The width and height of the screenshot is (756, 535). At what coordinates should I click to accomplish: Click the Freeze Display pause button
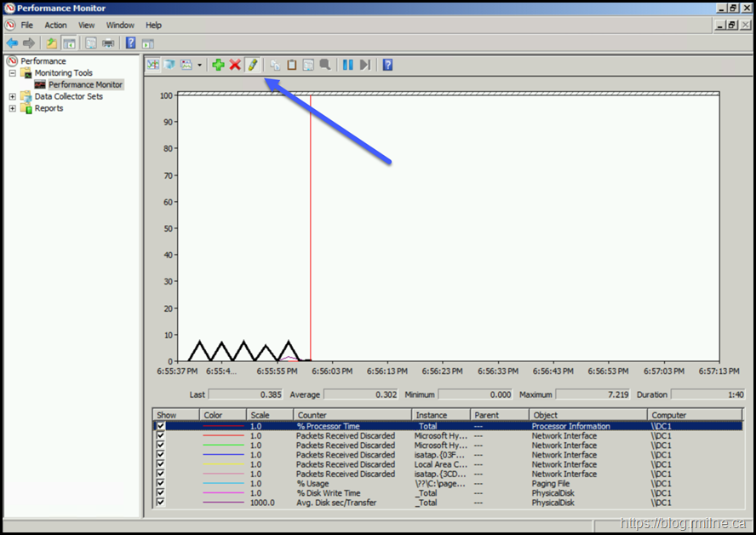coord(347,65)
